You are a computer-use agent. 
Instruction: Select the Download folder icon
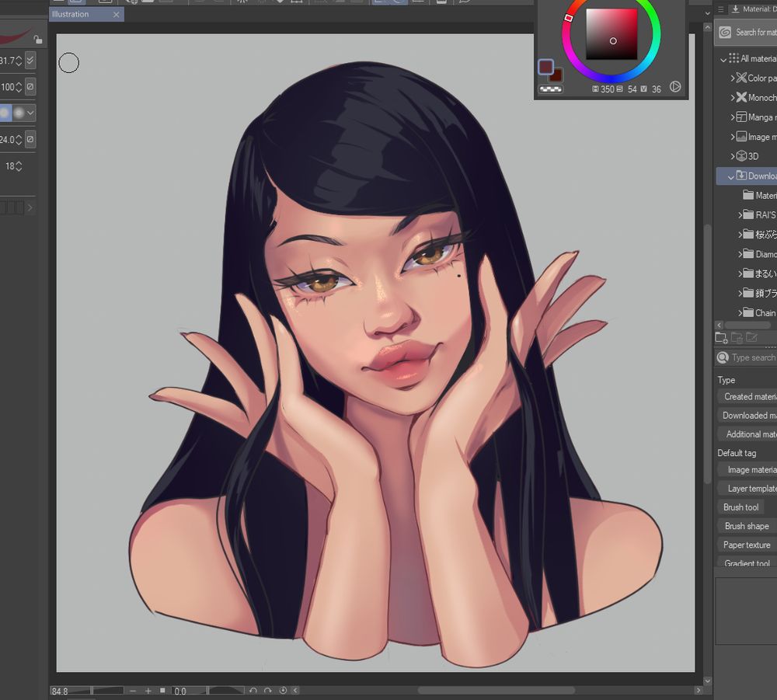coord(741,175)
